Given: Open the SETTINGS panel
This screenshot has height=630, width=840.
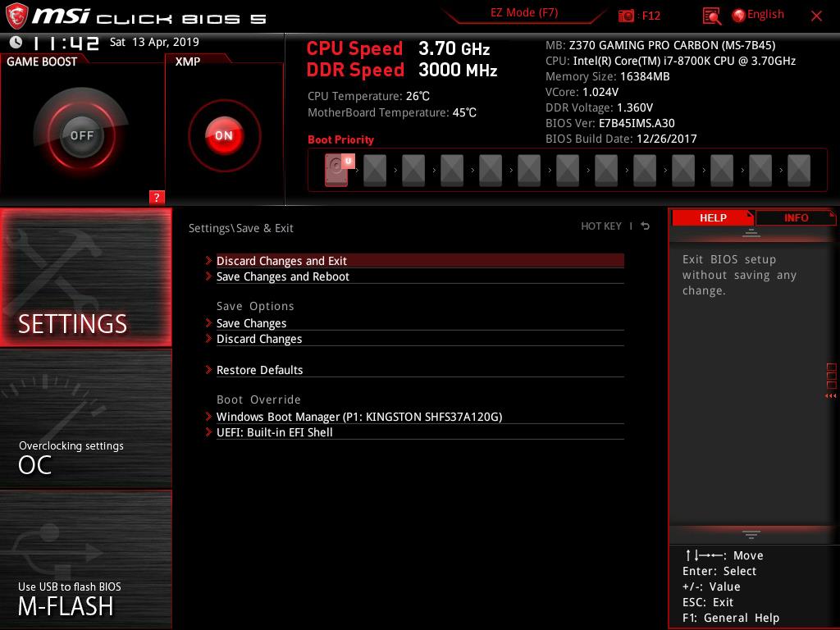Looking at the screenshot, I should pyautogui.click(x=85, y=277).
